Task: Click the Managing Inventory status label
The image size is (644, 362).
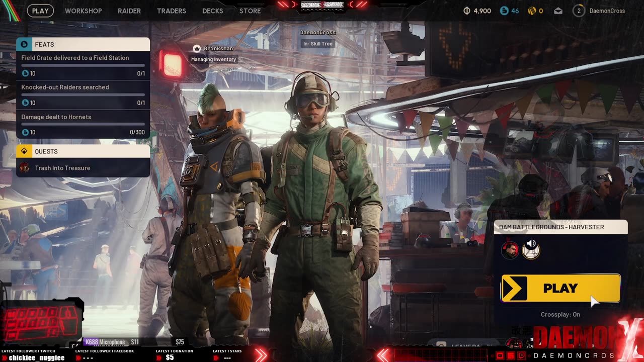Action: point(213,59)
